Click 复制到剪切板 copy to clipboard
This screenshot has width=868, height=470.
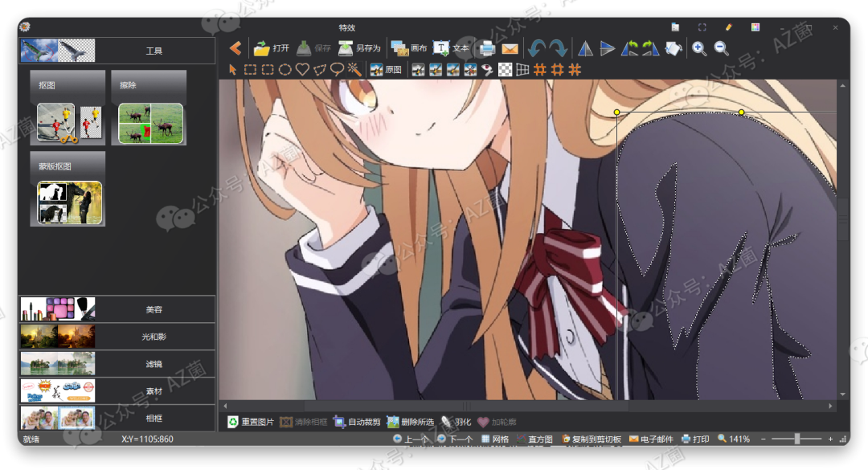pos(592,439)
